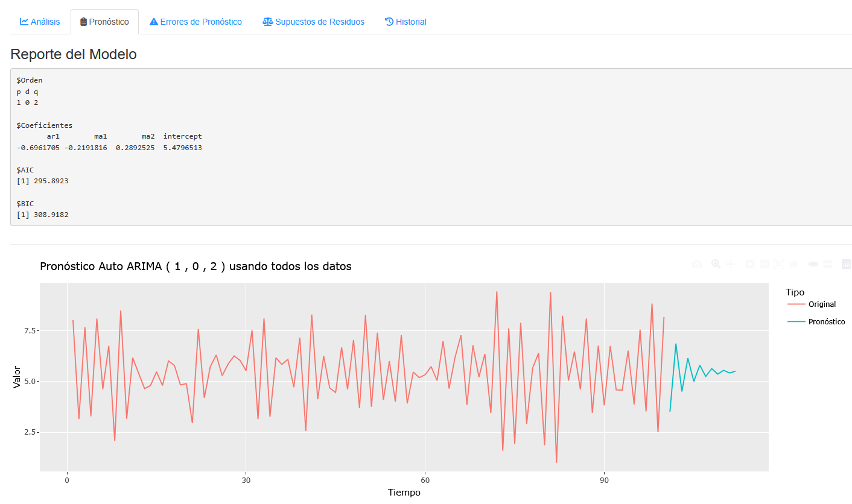Click the Zoom in plus icon
Screen dimensions: 852x504
tap(750, 264)
